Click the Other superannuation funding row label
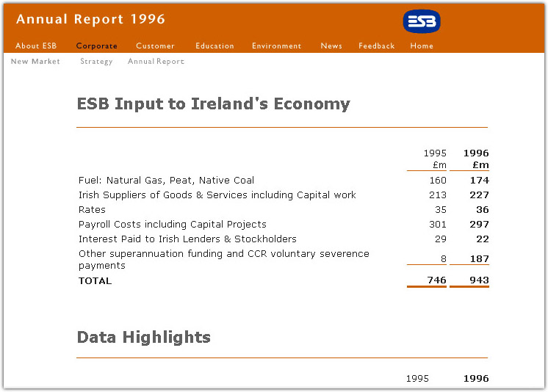 [x=223, y=259]
